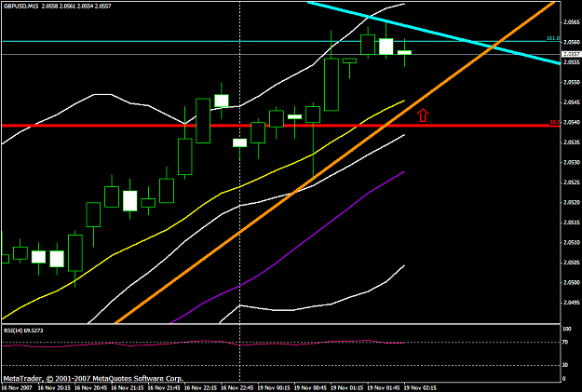Click the RSI scale label 70
582x392 pixels.
(565, 343)
